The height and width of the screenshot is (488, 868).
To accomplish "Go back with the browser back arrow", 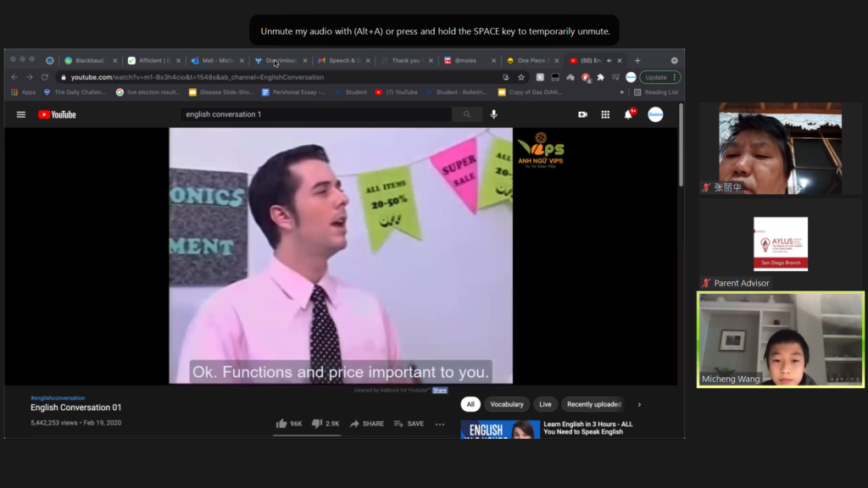I will tap(14, 77).
